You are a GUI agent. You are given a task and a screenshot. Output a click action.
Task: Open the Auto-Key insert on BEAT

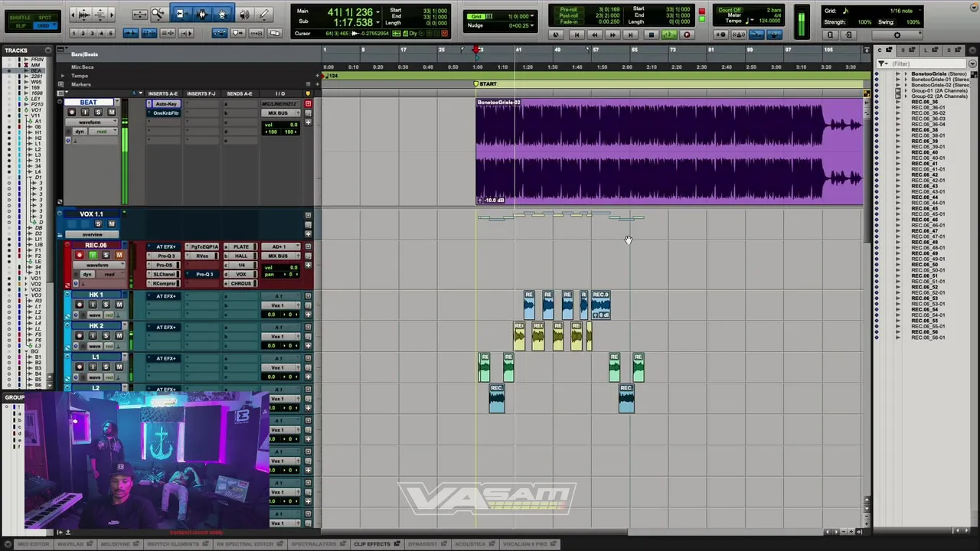click(x=165, y=104)
